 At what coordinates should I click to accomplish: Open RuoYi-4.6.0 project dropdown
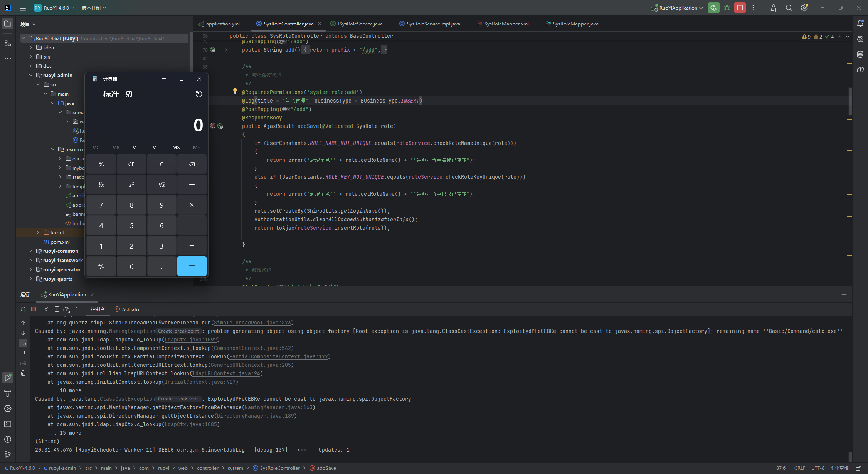pyautogui.click(x=55, y=8)
